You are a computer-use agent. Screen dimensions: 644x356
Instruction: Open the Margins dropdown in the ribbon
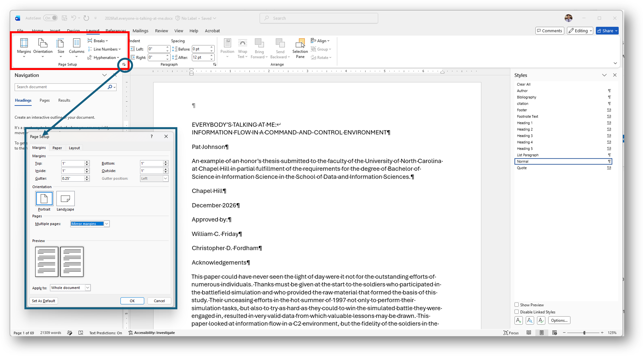click(x=24, y=48)
